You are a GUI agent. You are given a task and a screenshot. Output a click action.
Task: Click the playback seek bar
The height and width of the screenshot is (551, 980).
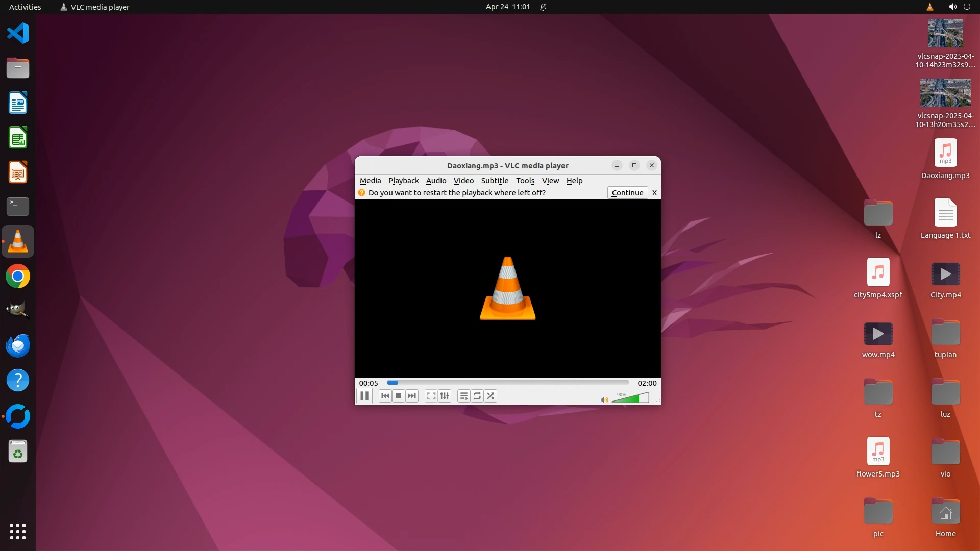tap(508, 383)
